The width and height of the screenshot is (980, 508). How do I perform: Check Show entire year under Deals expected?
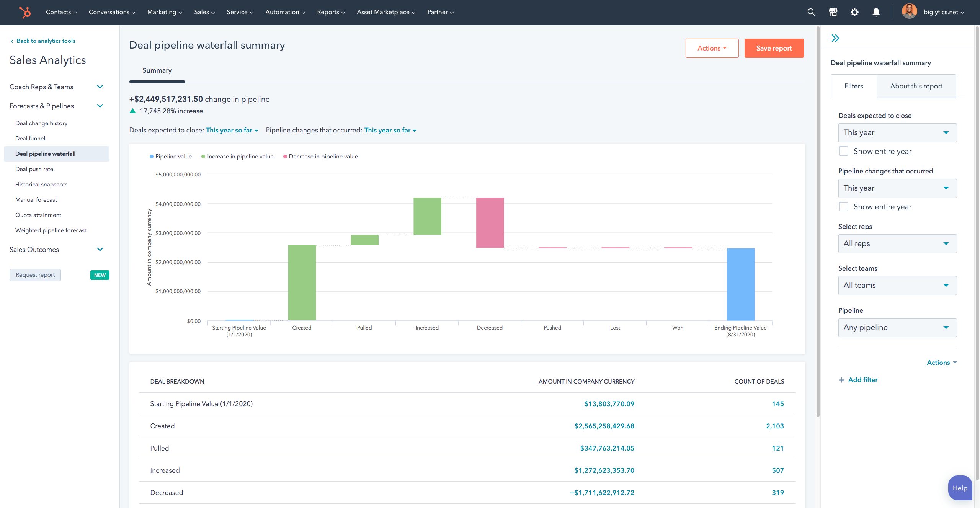pyautogui.click(x=843, y=151)
